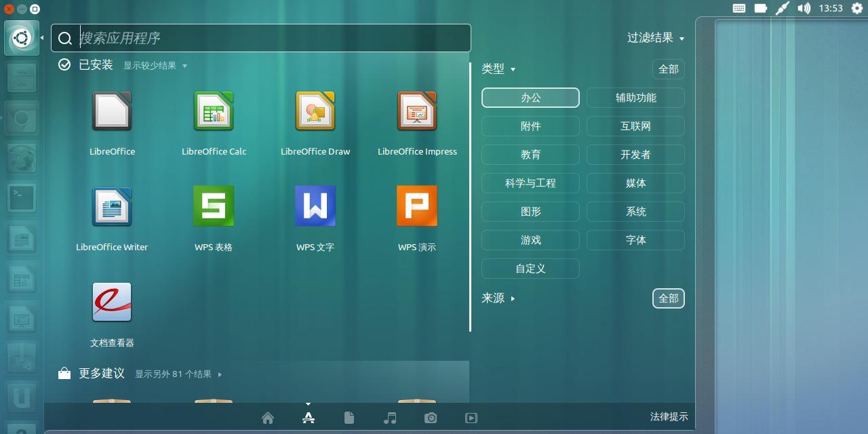Open the network indicator menu

click(x=783, y=8)
